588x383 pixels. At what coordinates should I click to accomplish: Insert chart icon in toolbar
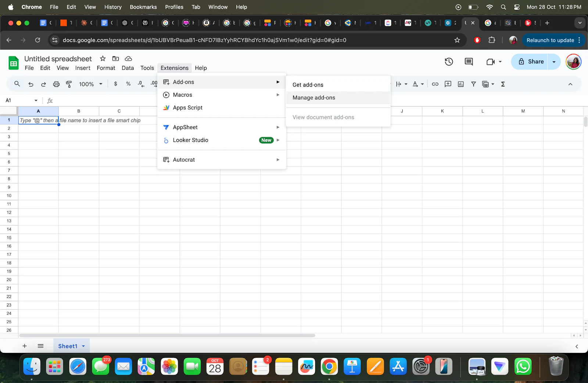point(461,84)
